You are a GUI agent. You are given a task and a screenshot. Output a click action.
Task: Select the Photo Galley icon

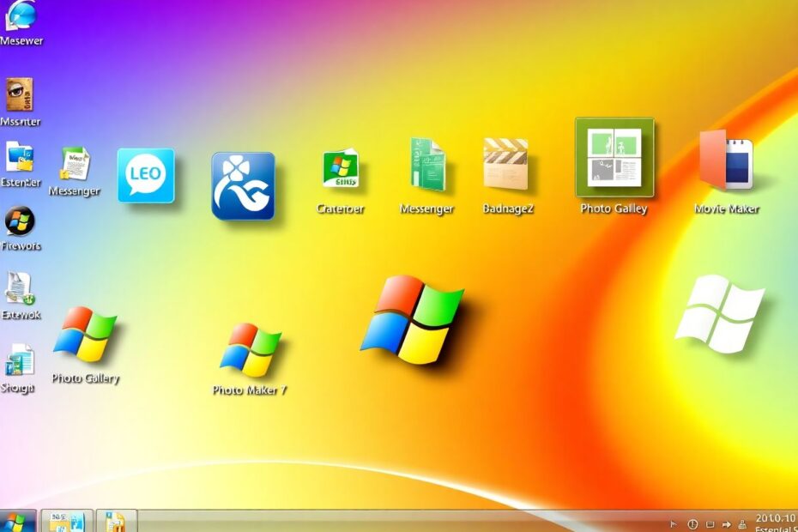pos(614,157)
